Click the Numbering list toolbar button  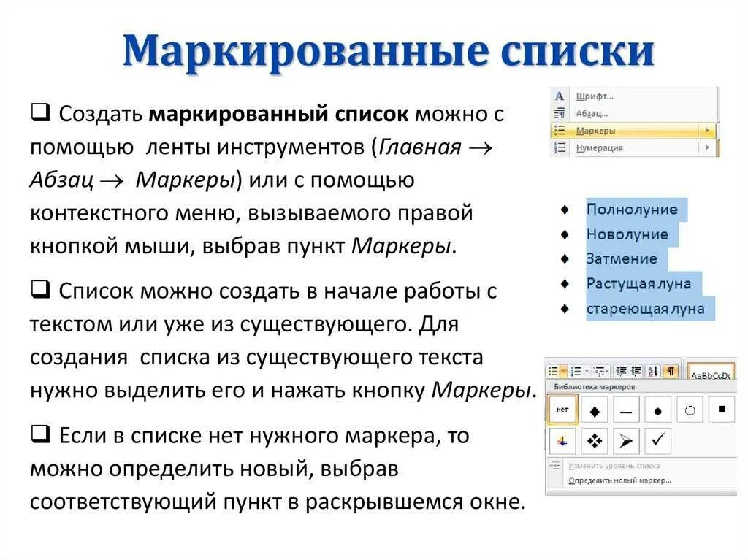(x=576, y=371)
